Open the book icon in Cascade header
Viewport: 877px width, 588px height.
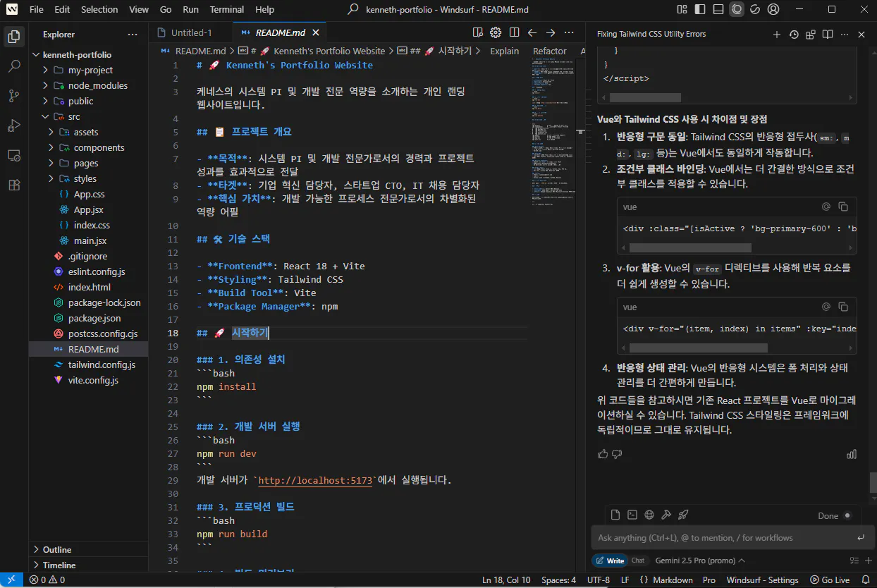(x=828, y=34)
